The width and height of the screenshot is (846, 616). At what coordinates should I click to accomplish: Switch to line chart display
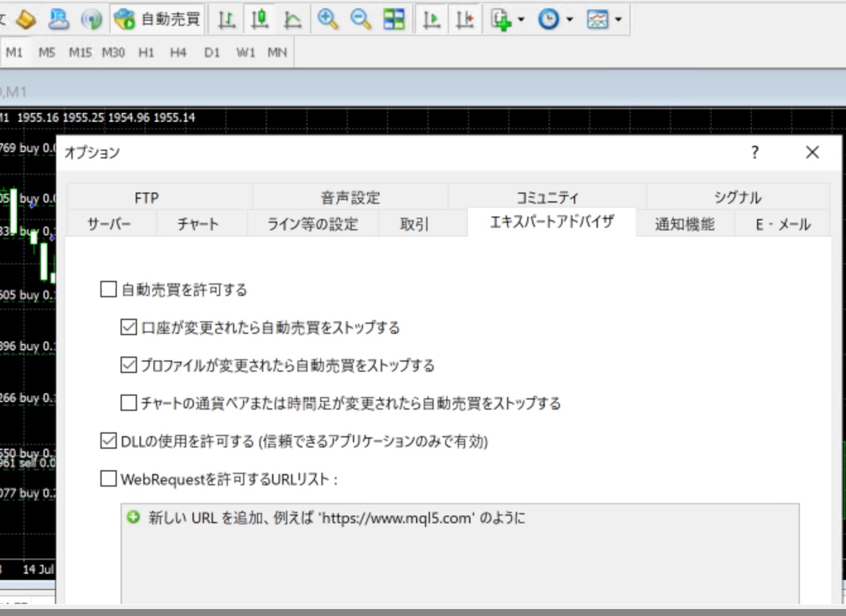(x=292, y=20)
